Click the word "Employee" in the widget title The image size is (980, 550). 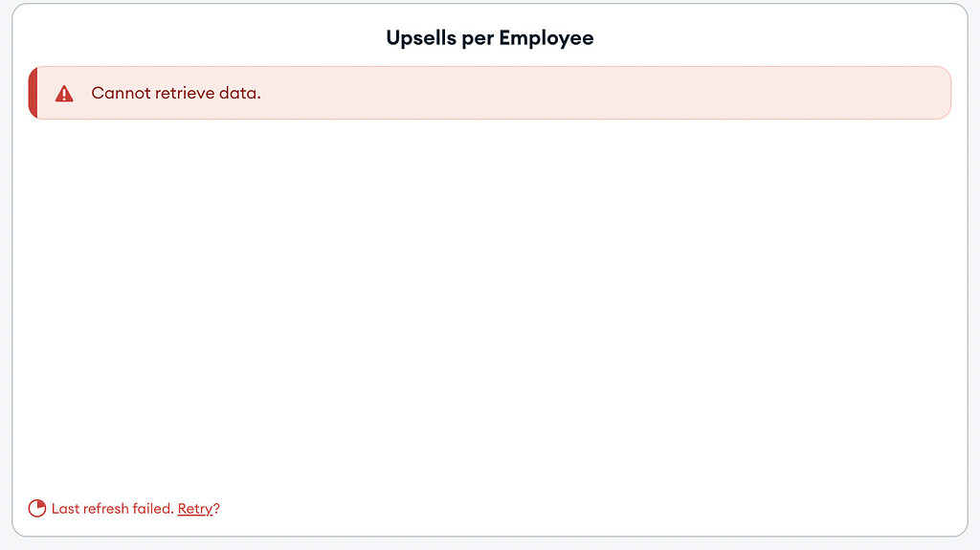point(546,38)
